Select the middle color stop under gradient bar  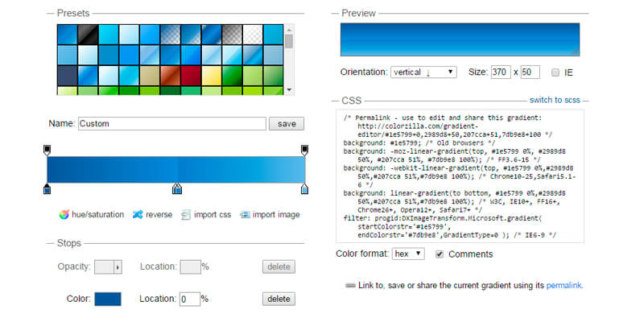coord(176,189)
